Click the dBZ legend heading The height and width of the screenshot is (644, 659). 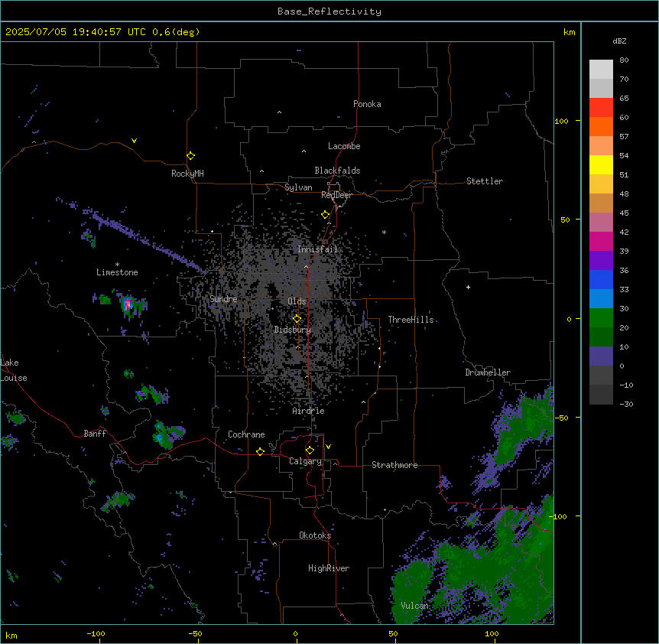[x=619, y=41]
